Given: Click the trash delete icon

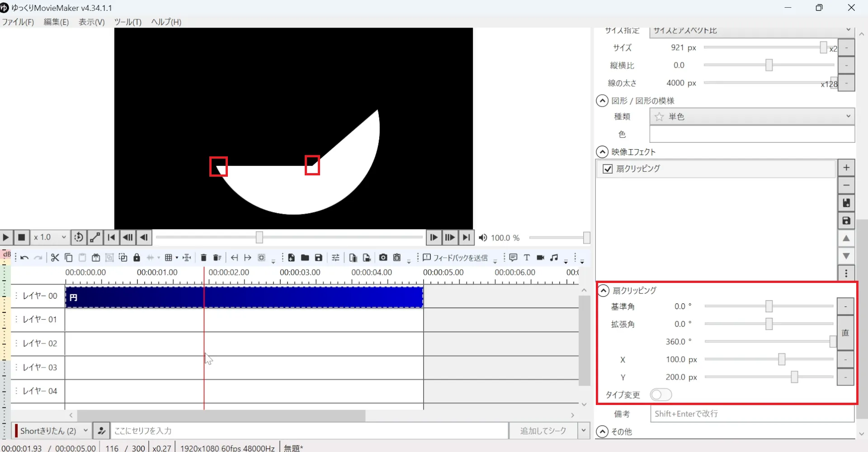Looking at the screenshot, I should 203,258.
